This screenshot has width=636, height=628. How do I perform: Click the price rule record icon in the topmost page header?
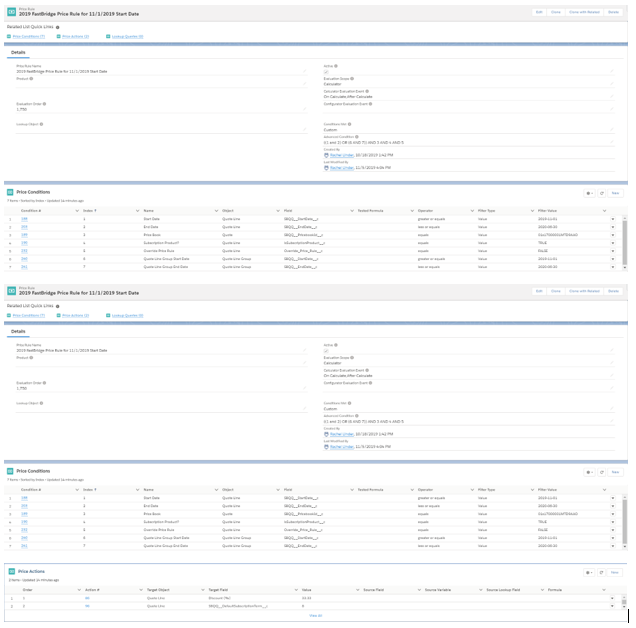click(11, 12)
